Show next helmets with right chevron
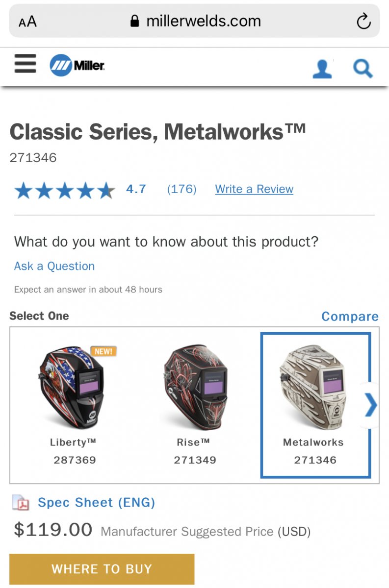Screen dimensions: 389x588 point(371,406)
